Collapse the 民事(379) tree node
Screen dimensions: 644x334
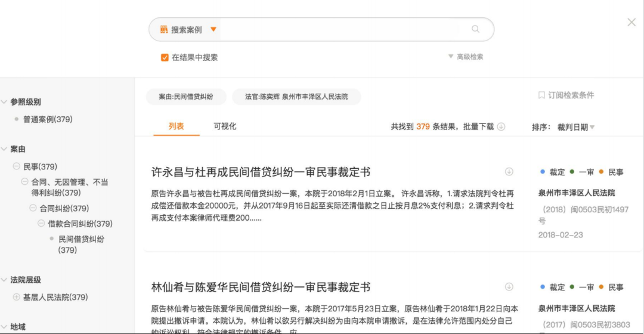[17, 166]
